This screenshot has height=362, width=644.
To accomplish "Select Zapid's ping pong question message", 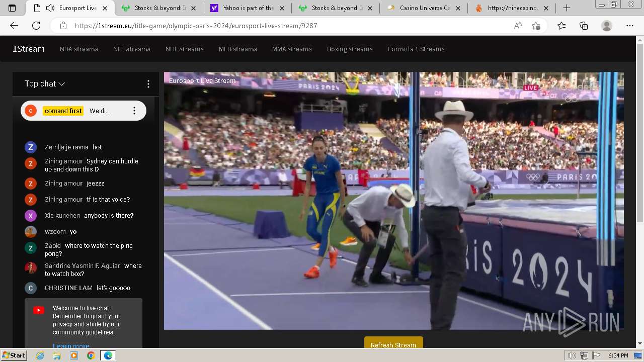I will [84, 250].
